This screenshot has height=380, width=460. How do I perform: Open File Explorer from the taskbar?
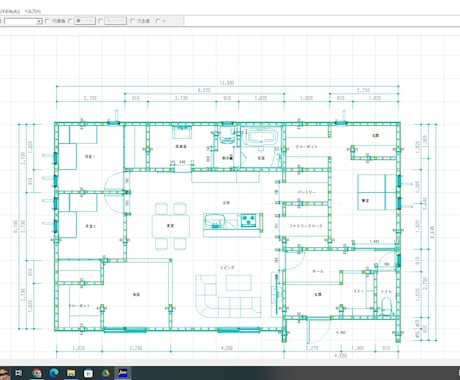pyautogui.click(x=71, y=373)
